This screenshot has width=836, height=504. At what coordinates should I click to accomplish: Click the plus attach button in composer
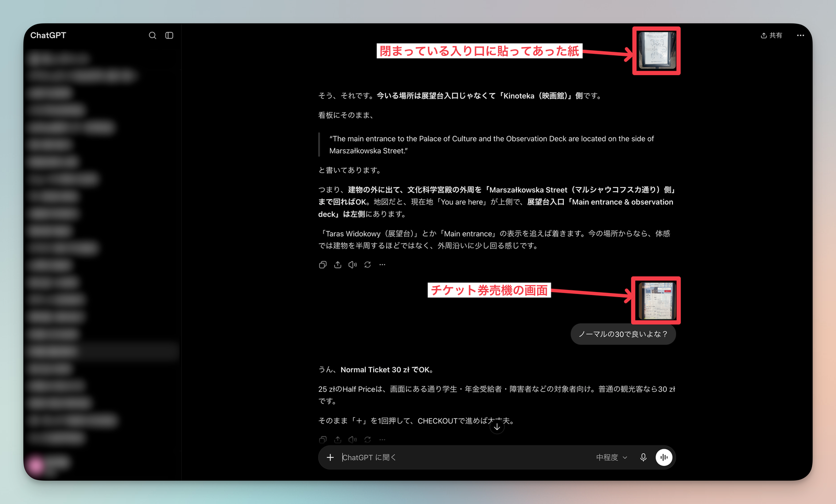[330, 458]
